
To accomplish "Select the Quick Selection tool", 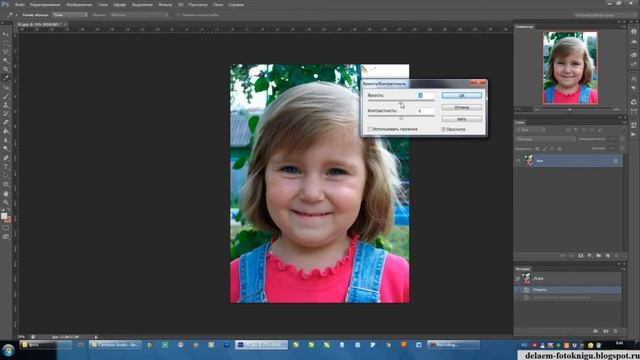I will (6, 60).
